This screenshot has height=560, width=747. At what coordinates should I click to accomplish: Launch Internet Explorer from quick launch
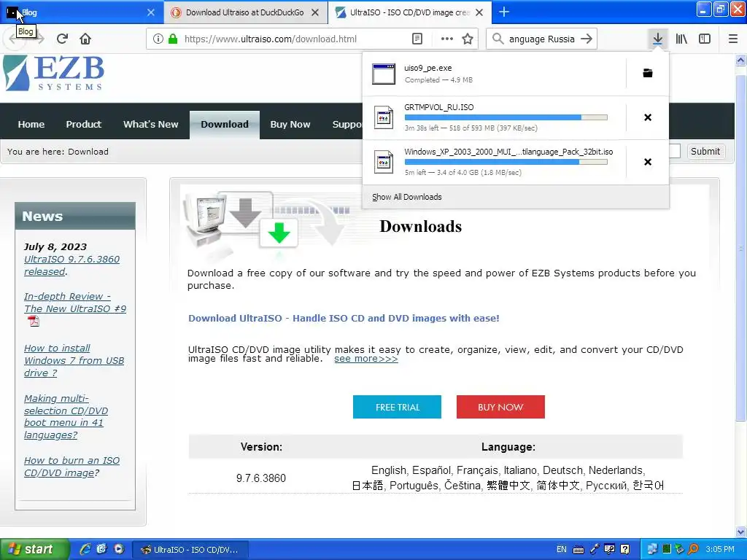[85, 549]
